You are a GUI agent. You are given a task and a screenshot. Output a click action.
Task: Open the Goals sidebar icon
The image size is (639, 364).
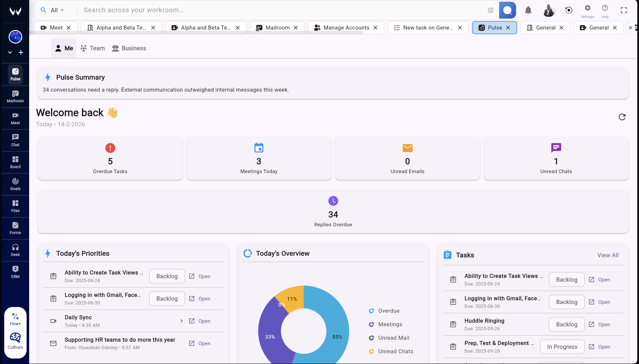[15, 184]
